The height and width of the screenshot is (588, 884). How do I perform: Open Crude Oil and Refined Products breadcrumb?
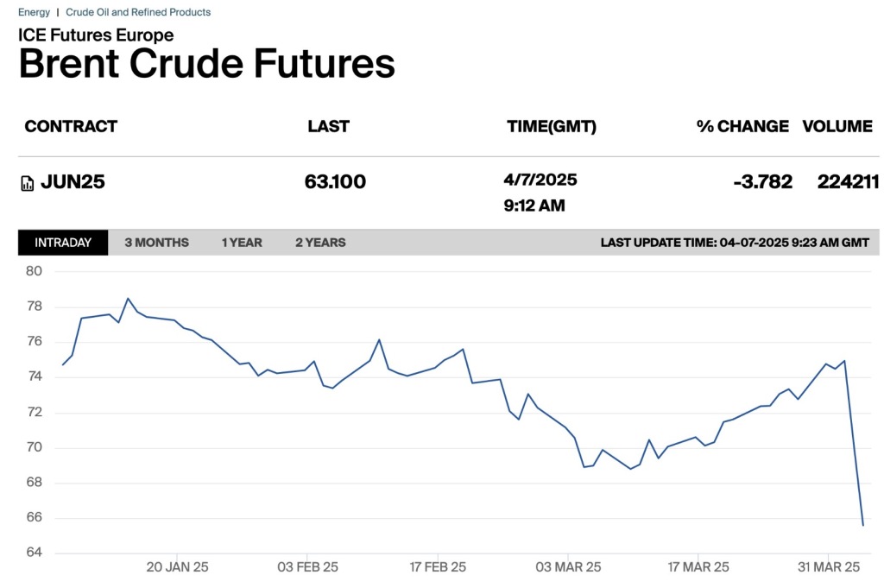138,12
